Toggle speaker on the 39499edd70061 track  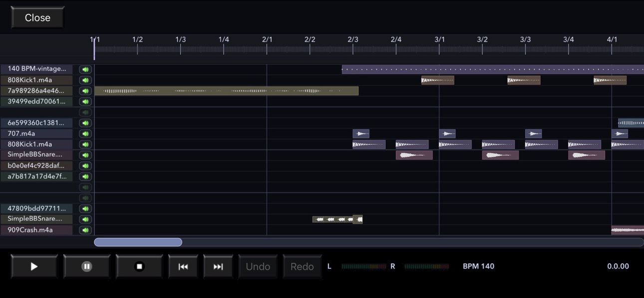click(85, 101)
